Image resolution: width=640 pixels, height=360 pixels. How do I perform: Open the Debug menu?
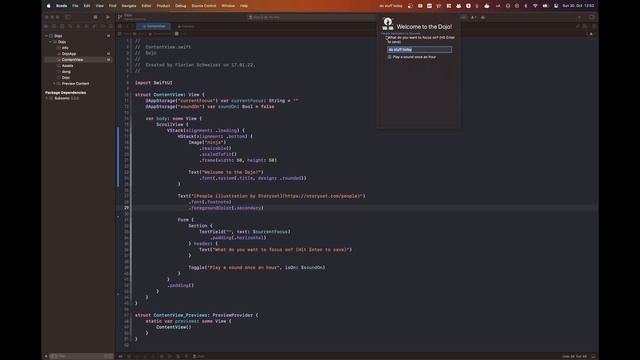click(180, 6)
